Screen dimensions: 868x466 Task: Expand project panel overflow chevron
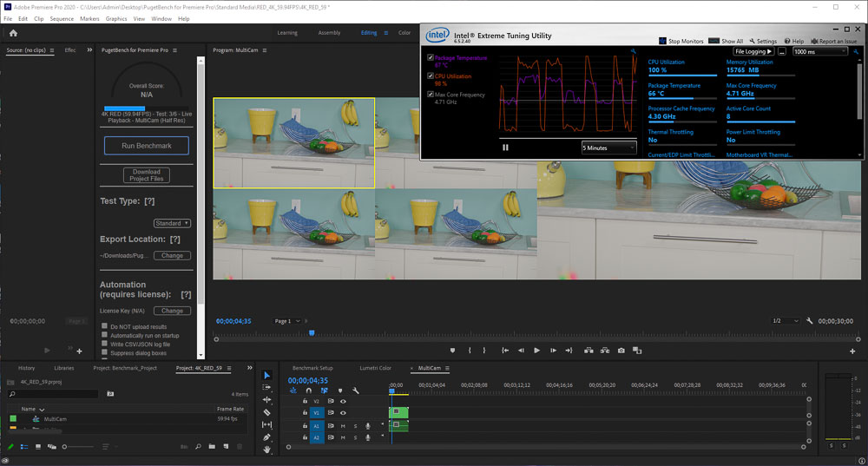coord(249,368)
